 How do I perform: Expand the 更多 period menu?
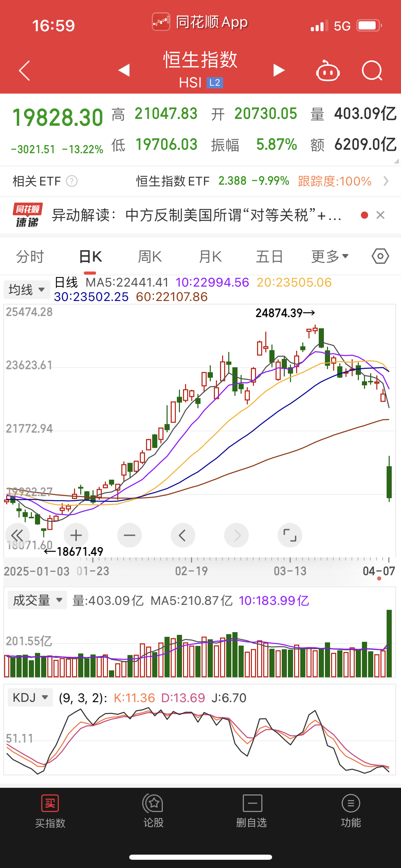(x=330, y=256)
